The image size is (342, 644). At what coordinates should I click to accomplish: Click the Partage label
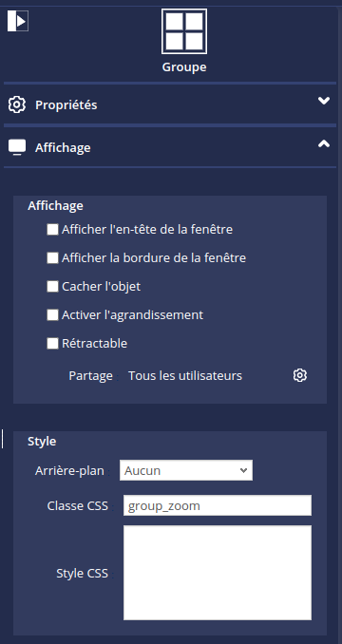point(91,375)
